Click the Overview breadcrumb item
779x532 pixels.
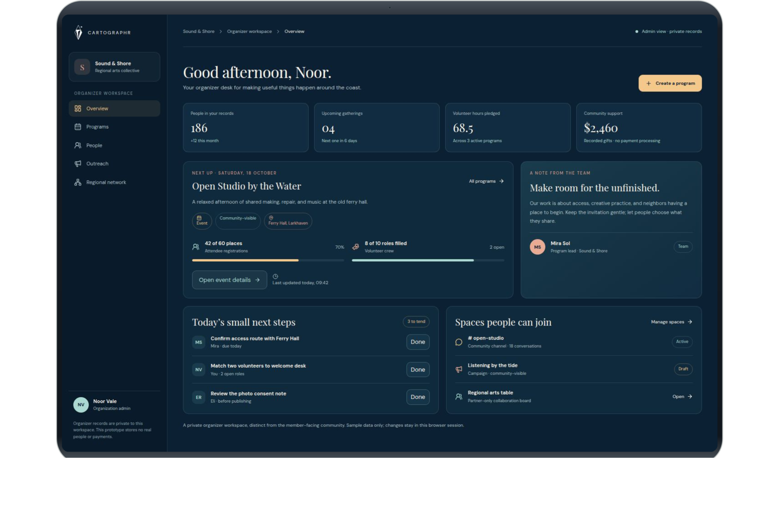click(x=294, y=31)
